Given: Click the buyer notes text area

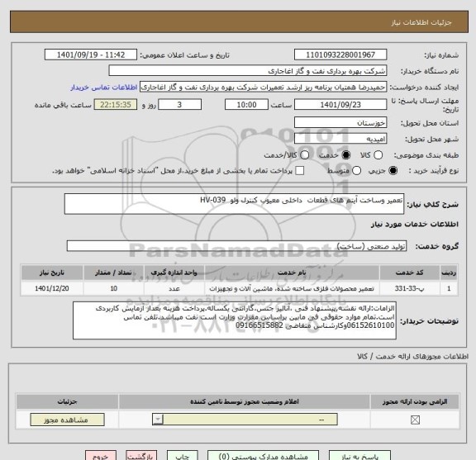Looking at the screenshot, I should [x=235, y=320].
